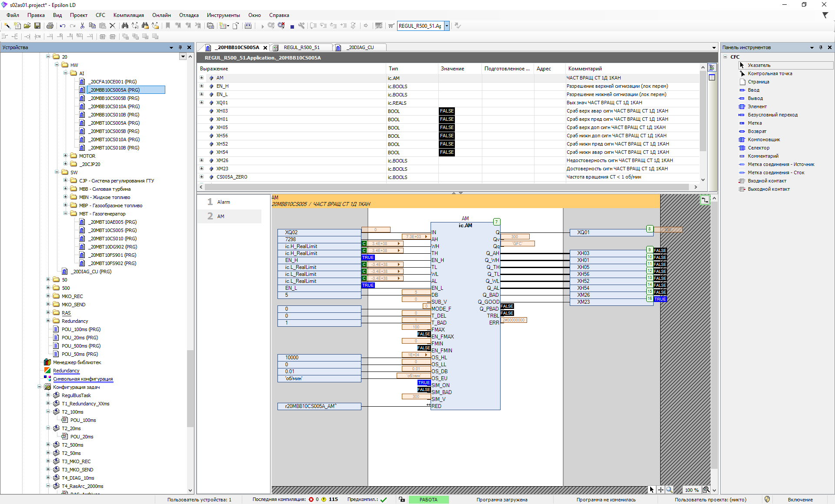
Task: Select the Alarm page entry
Action: 224,202
